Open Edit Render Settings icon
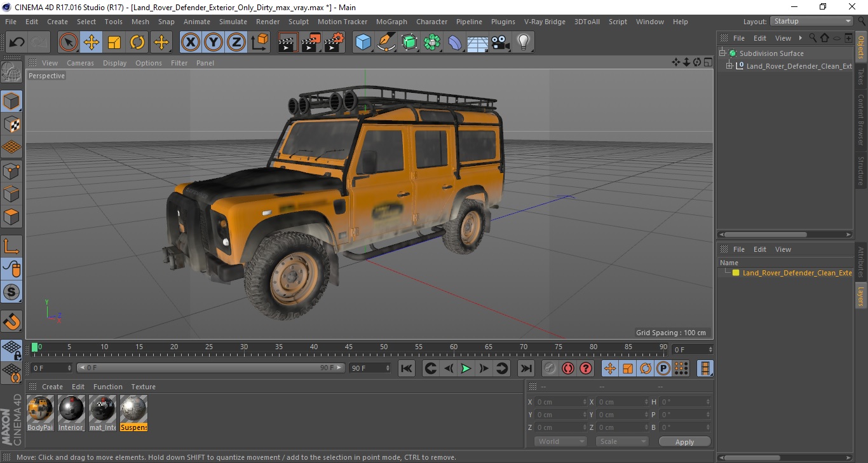 pyautogui.click(x=334, y=43)
